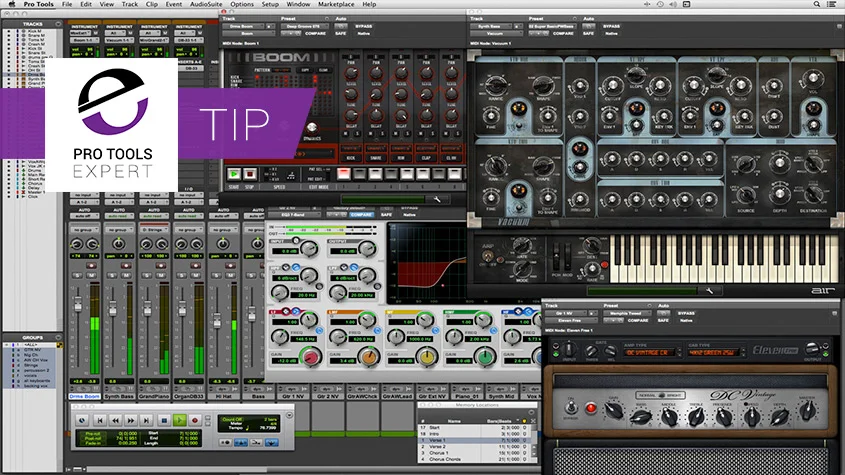Select the first pattern pad in Boom
This screenshot has width=845, height=475.
click(x=343, y=174)
